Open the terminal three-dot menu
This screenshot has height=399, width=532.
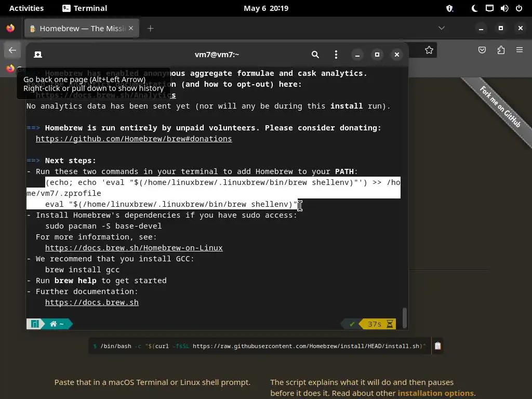(336, 55)
